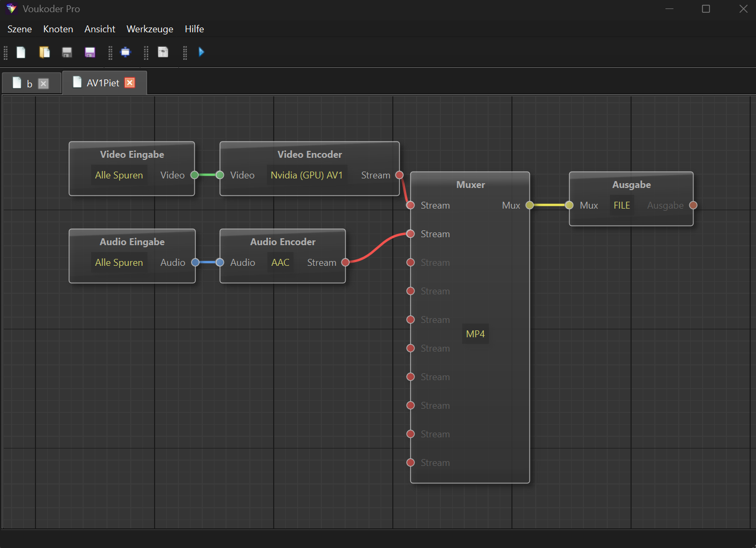
Task: Select the Video Encoder node by its title
Action: pyautogui.click(x=310, y=155)
